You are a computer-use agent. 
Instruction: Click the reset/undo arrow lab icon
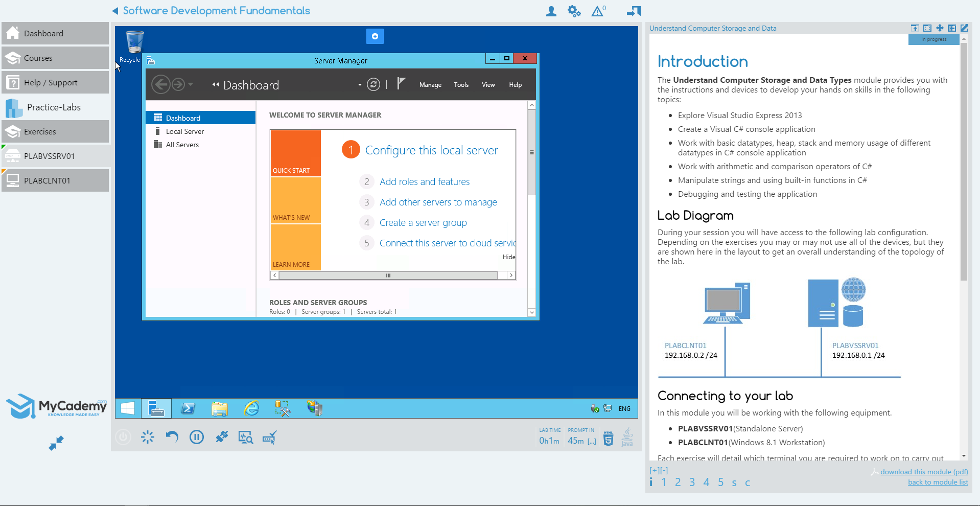click(x=172, y=437)
